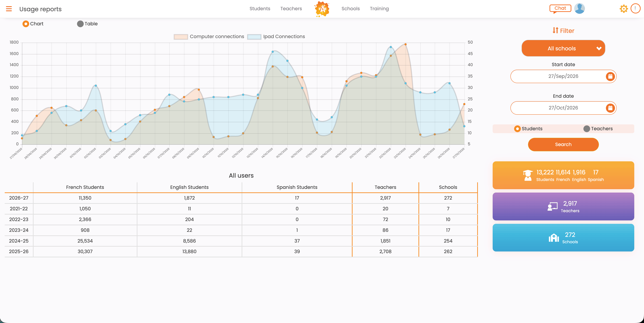Click Spanish Students column header

point(297,187)
